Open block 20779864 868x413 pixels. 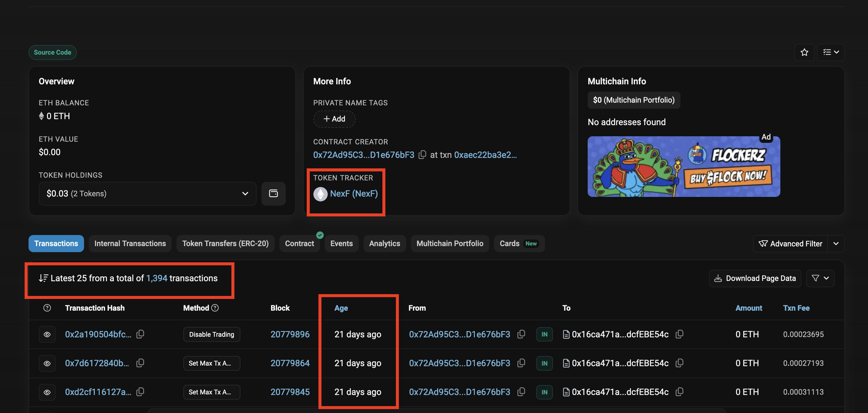pos(290,363)
